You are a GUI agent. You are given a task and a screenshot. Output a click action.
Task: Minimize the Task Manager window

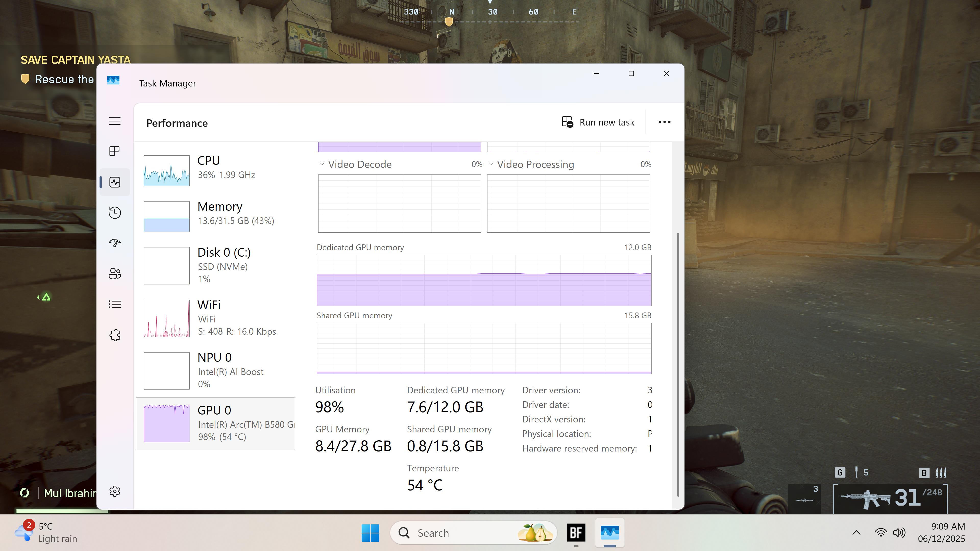596,73
